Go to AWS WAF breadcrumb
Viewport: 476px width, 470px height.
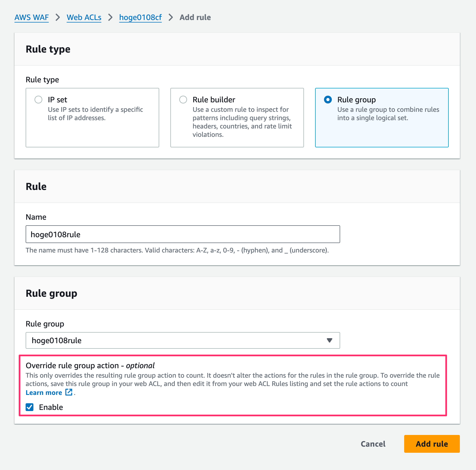31,18
